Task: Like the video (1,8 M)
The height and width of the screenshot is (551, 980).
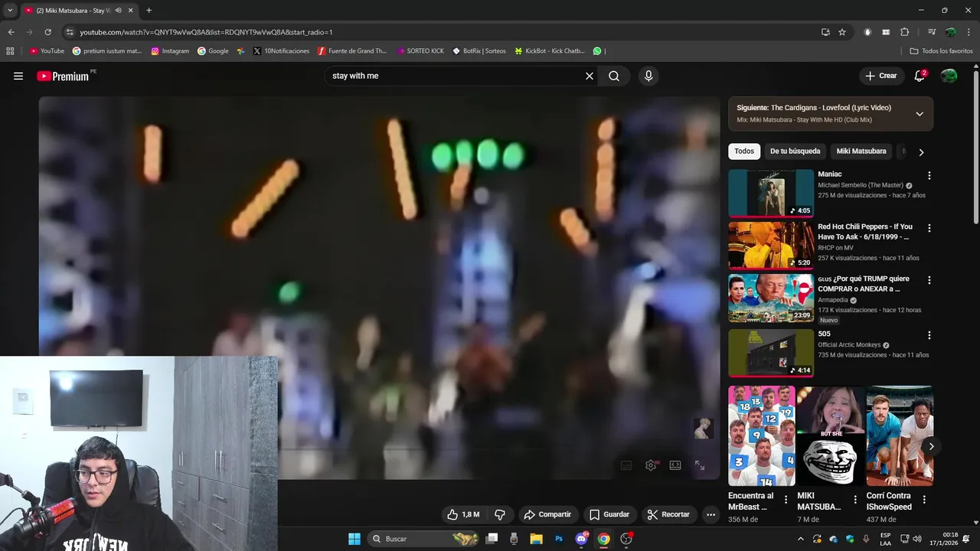Action: [463, 514]
